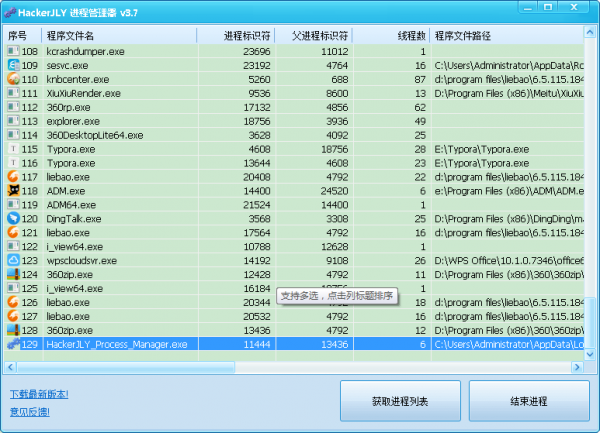600x433 pixels.
Task: Click the 获取进程列表 button
Action: pyautogui.click(x=400, y=401)
